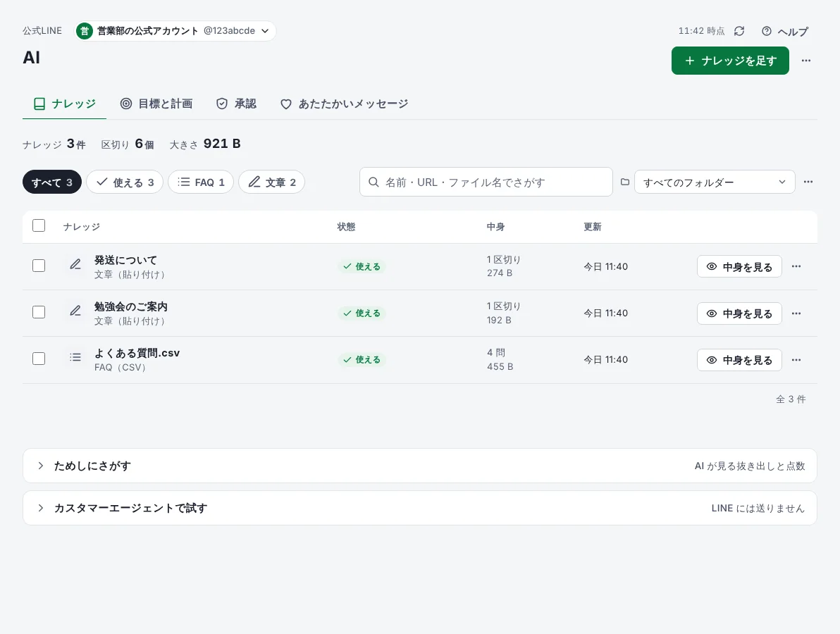The width and height of the screenshot is (840, 634).
Task: Open row menu for 発送について
Action: [796, 267]
